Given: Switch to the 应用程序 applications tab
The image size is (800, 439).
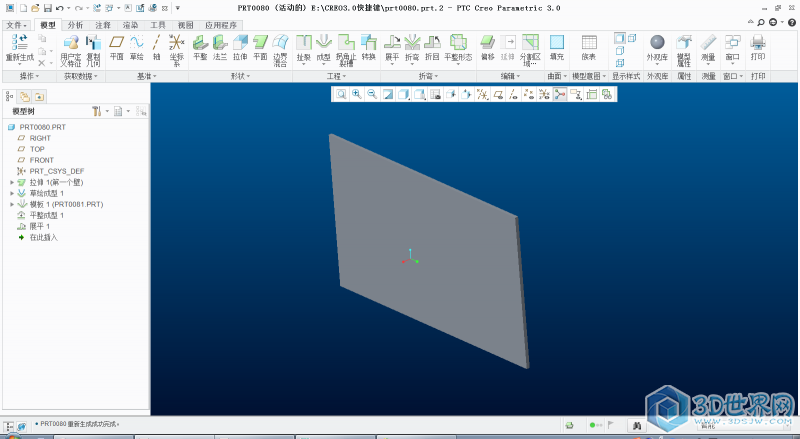Looking at the screenshot, I should tap(221, 25).
